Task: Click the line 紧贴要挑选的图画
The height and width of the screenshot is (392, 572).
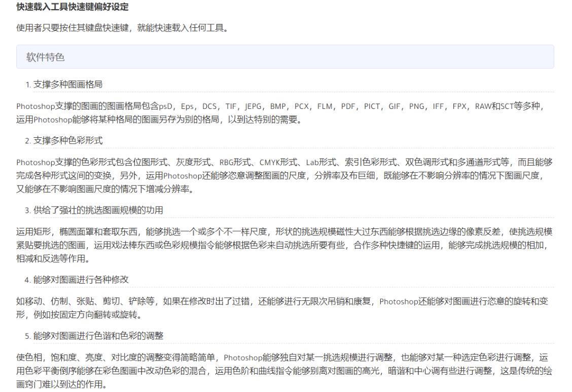Action: [x=282, y=245]
